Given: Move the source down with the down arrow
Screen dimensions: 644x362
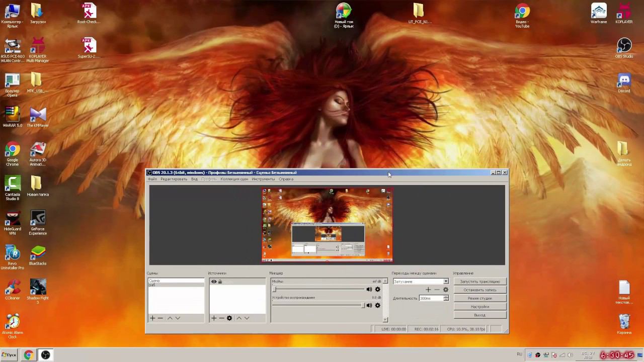Looking at the screenshot, I should (247, 318).
